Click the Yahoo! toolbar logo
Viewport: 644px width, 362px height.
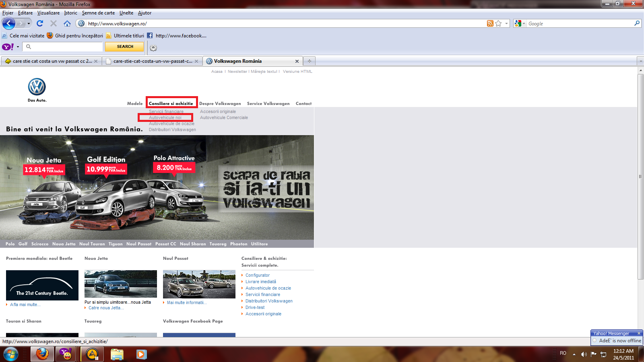pyautogui.click(x=8, y=47)
